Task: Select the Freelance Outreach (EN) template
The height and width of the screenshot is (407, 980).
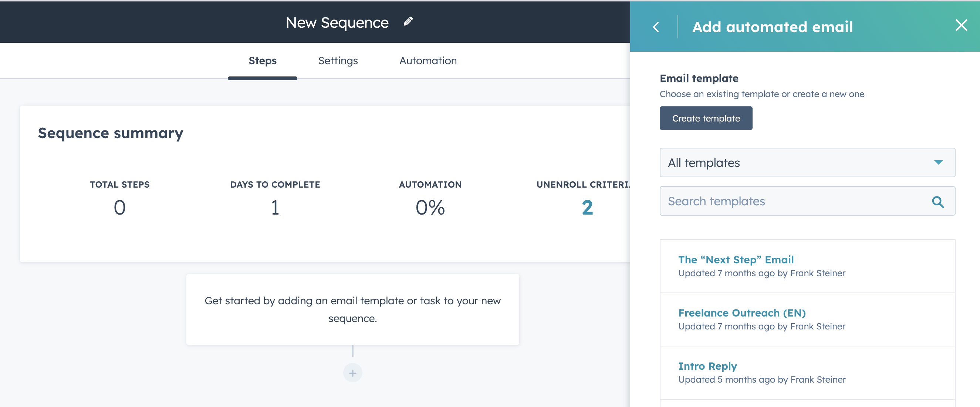Action: pyautogui.click(x=742, y=313)
